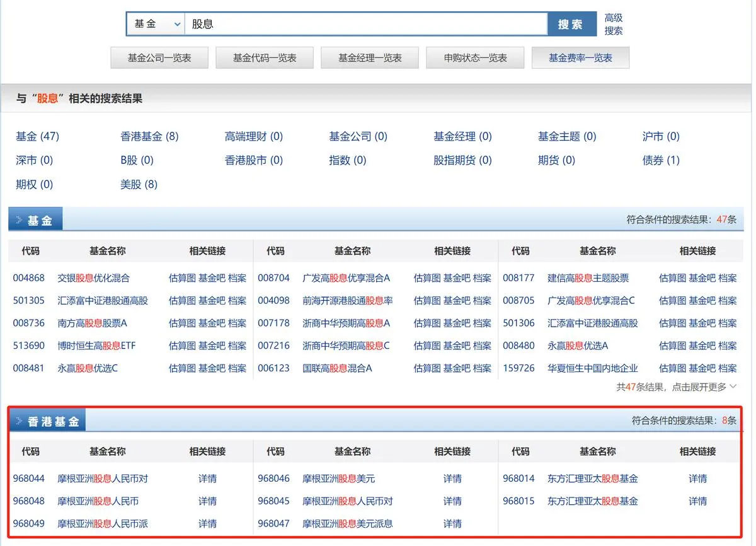
Task: Click the 搜索 search button
Action: click(571, 23)
